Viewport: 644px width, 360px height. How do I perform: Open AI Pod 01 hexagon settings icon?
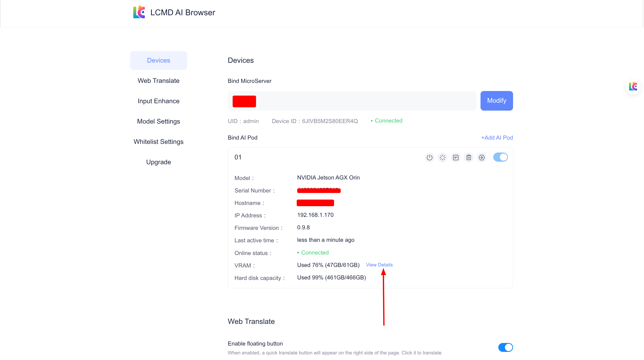(482, 158)
